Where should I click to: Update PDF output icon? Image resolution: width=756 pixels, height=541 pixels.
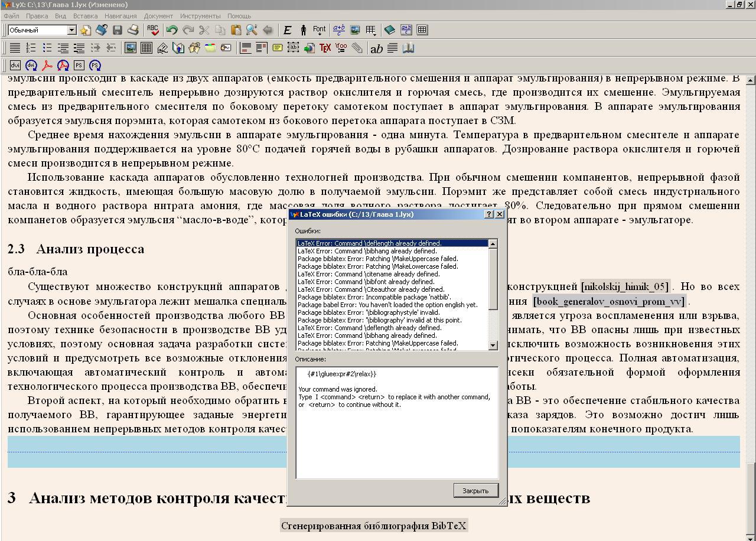(63, 66)
